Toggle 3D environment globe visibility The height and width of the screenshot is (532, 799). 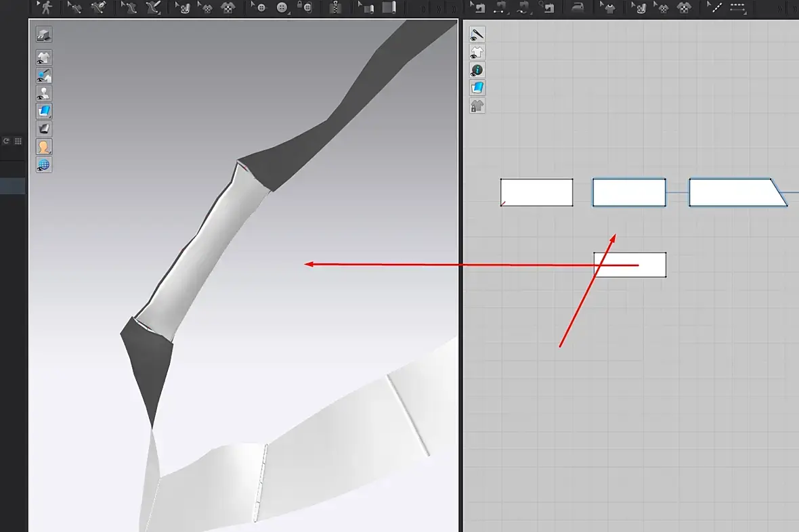point(44,164)
